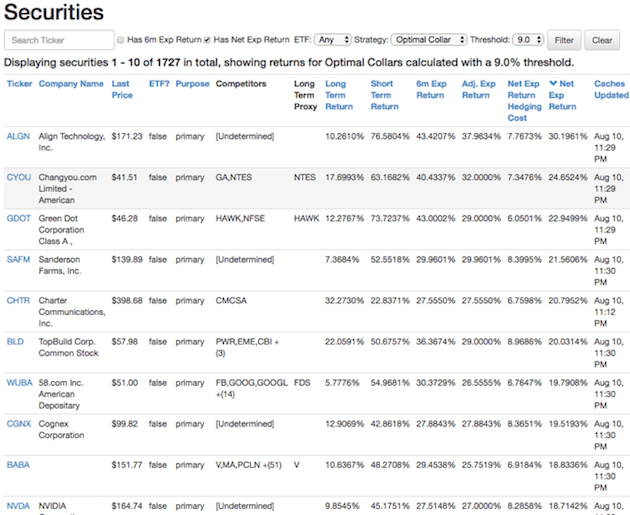Click Net Exp Return Hedging Cost header

[523, 101]
